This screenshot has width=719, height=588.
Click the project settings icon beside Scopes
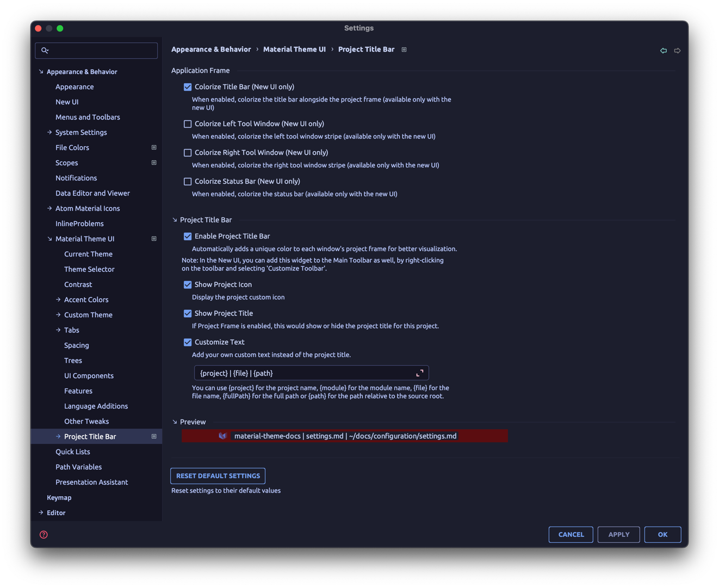pyautogui.click(x=154, y=162)
